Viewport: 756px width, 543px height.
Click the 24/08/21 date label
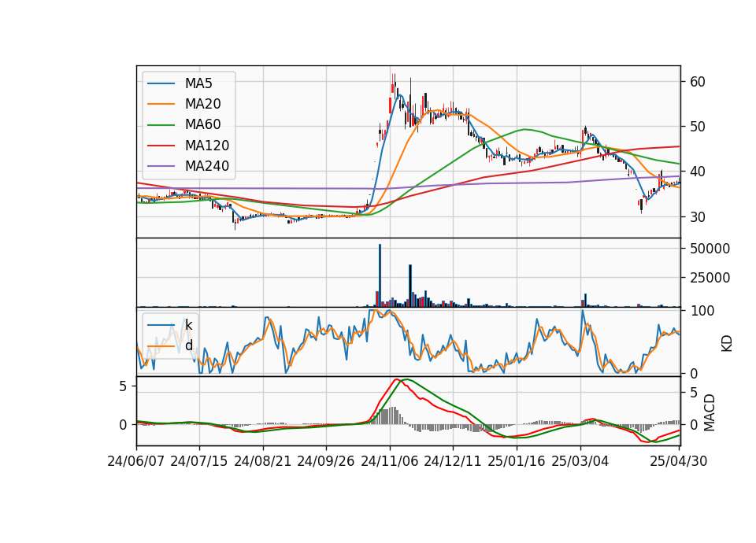click(263, 461)
